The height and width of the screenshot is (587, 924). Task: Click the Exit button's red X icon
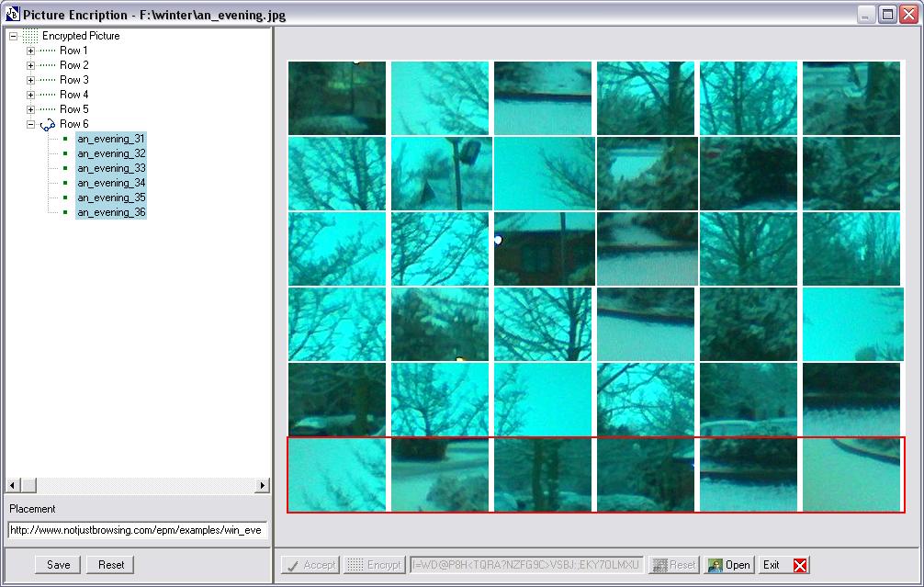[x=800, y=565]
